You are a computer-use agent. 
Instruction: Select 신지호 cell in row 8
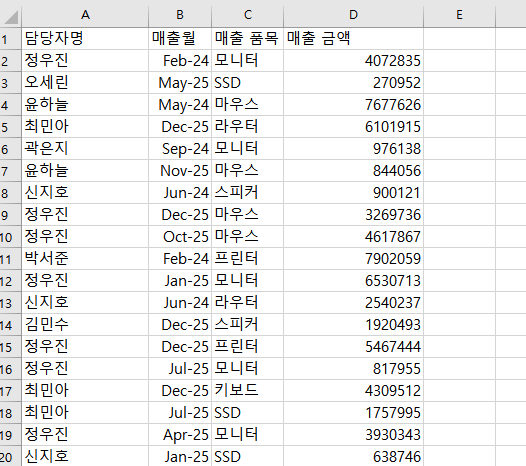(85, 193)
